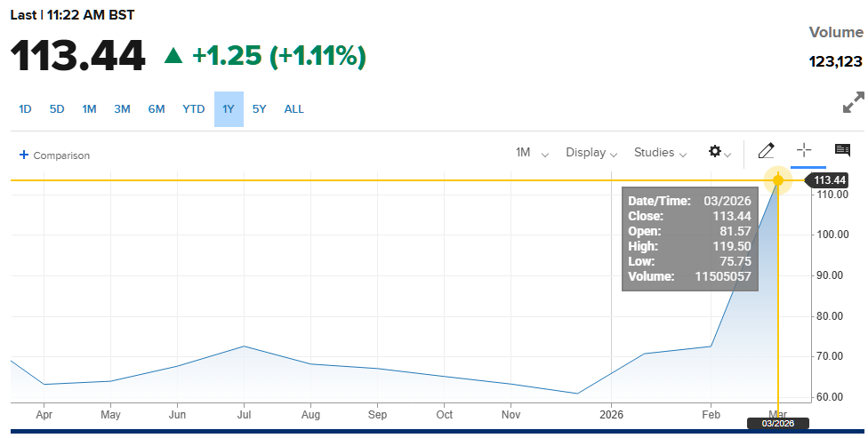Select the 1D time range

point(25,109)
